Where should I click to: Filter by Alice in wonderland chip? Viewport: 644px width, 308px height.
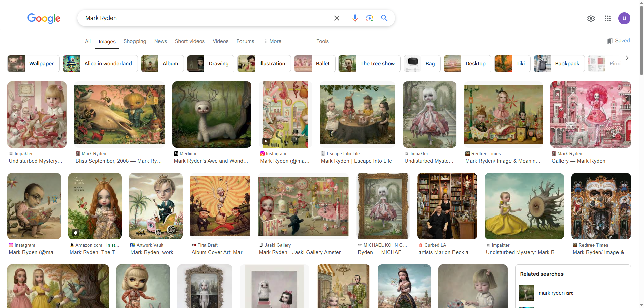(x=100, y=64)
